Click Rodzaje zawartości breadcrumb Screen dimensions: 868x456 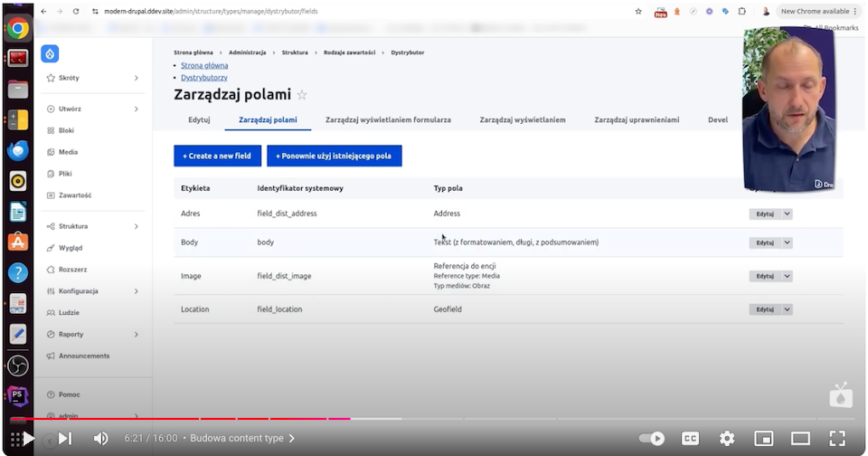349,52
